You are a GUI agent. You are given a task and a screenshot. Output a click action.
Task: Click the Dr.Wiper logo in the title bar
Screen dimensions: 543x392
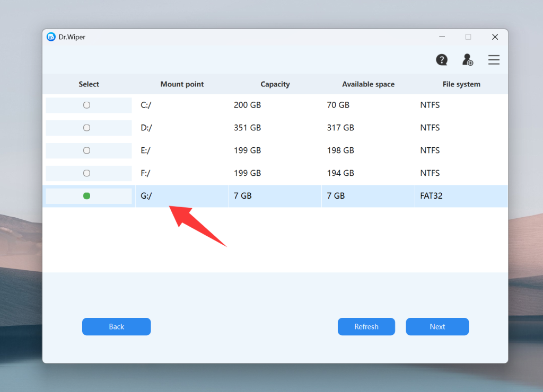[x=51, y=37]
